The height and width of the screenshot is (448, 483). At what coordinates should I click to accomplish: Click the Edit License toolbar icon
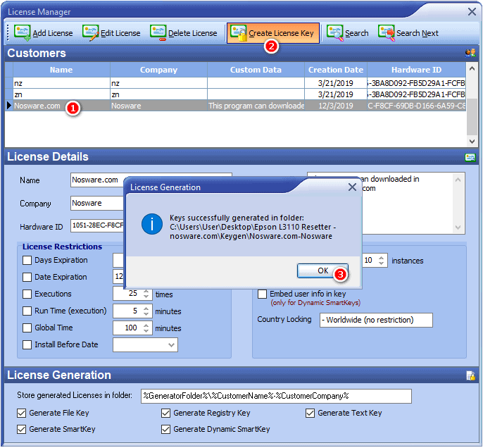[91, 33]
